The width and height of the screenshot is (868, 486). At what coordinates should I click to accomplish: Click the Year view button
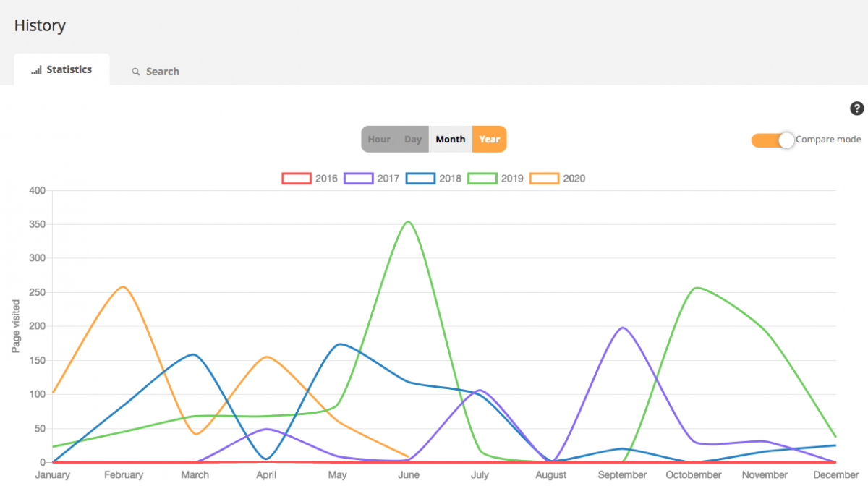(489, 139)
